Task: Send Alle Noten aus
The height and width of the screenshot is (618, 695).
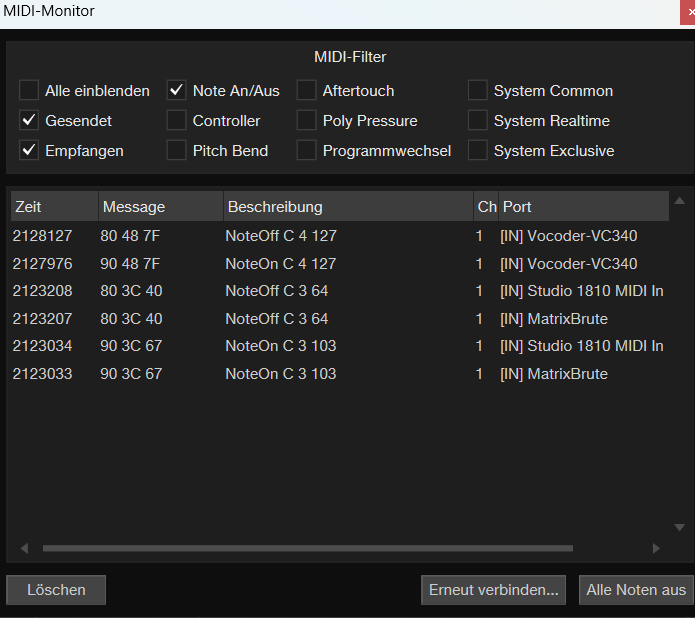Action: [x=636, y=590]
